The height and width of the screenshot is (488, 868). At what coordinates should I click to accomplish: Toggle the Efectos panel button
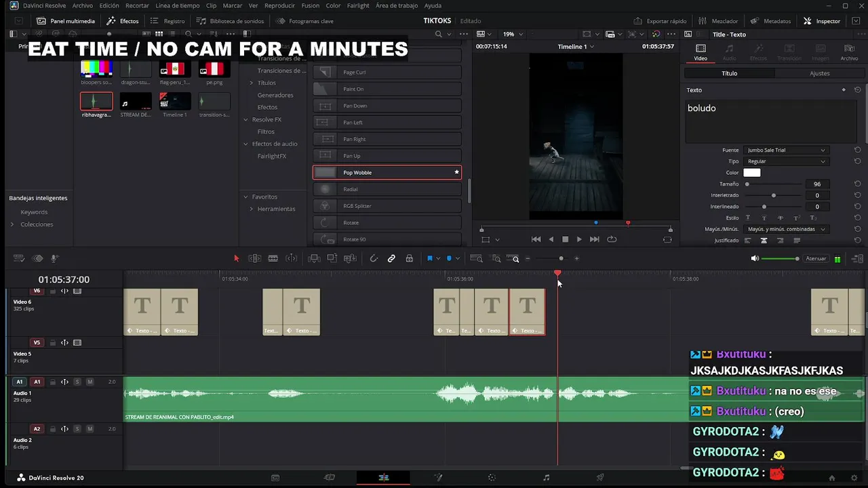(123, 21)
